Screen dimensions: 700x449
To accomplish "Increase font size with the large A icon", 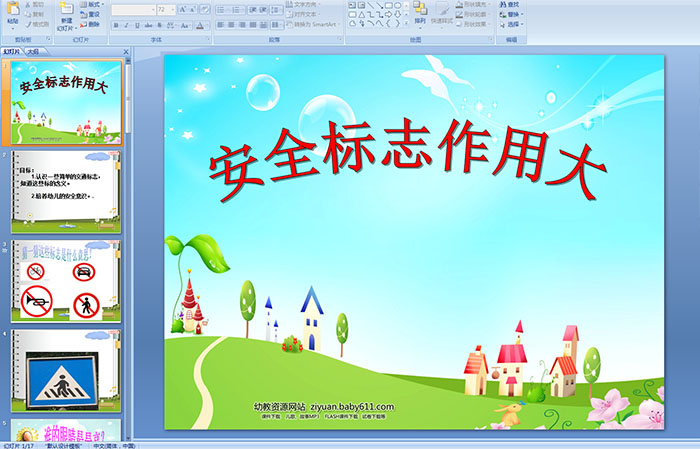I will [x=183, y=9].
